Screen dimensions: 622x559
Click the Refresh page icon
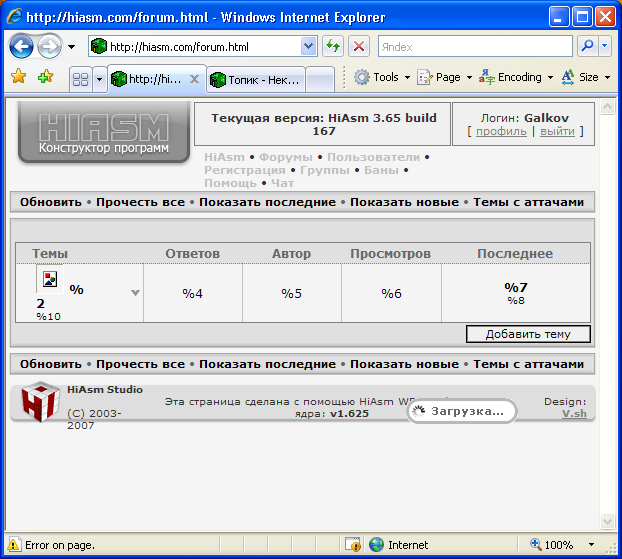click(333, 47)
